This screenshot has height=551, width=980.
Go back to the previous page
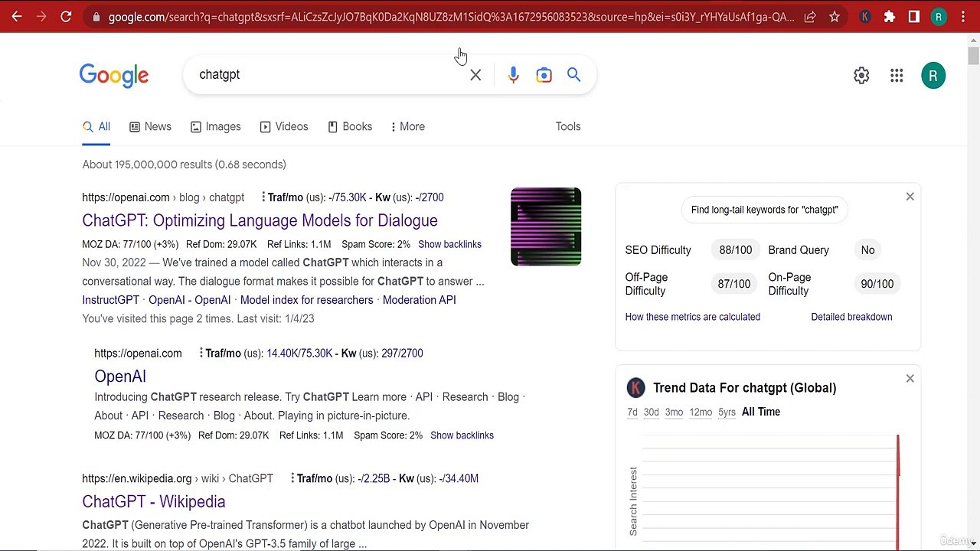pyautogui.click(x=17, y=16)
